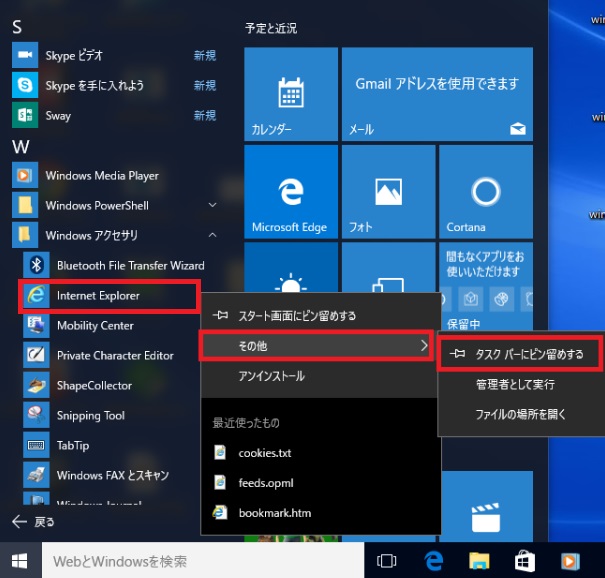Choose 管理者として実行
The height and width of the screenshot is (578, 605).
click(x=522, y=384)
